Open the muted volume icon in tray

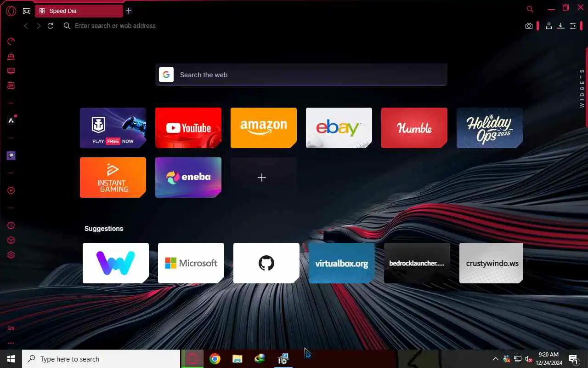click(x=529, y=359)
